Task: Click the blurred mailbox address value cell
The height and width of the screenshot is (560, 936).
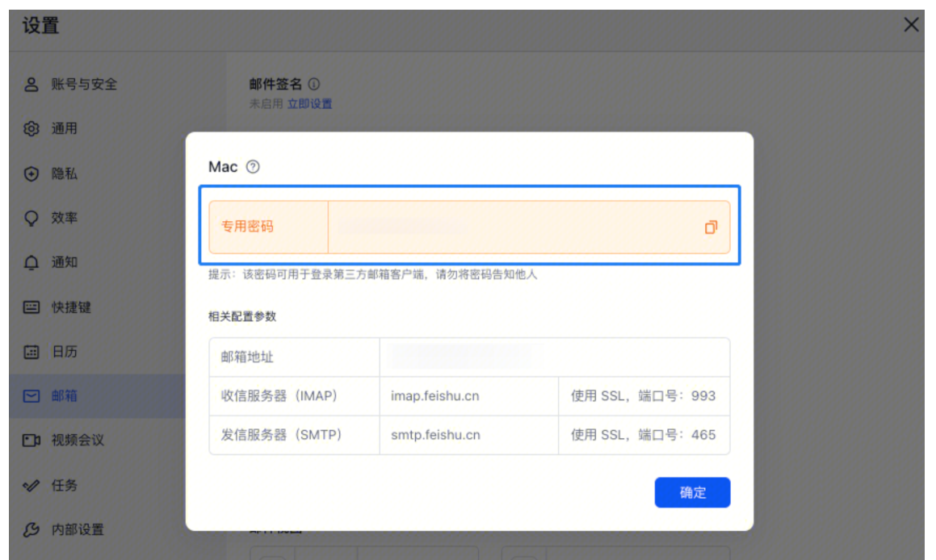Action: coord(555,357)
